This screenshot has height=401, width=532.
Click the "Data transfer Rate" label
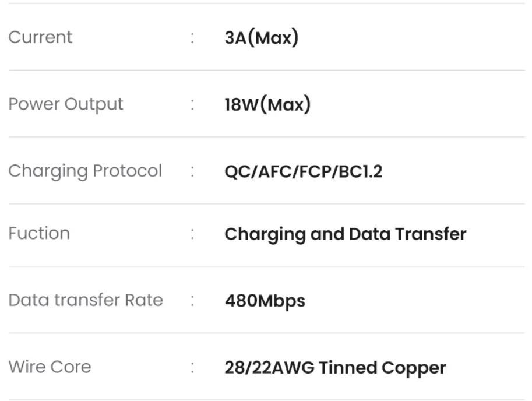[x=86, y=300]
